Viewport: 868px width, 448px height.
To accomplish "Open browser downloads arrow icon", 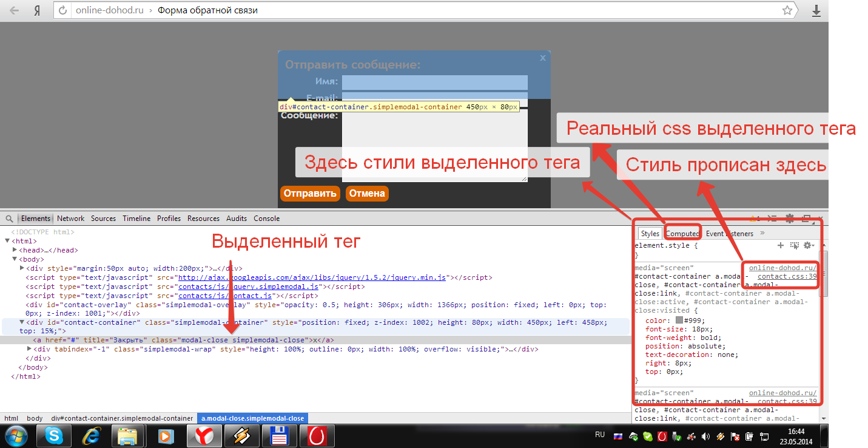I will (816, 10).
